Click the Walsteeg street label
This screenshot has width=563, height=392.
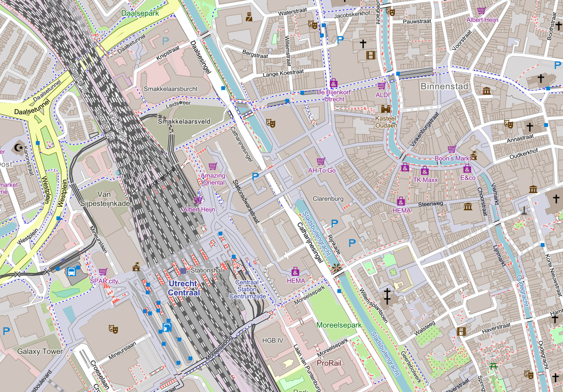pyautogui.click(x=425, y=328)
